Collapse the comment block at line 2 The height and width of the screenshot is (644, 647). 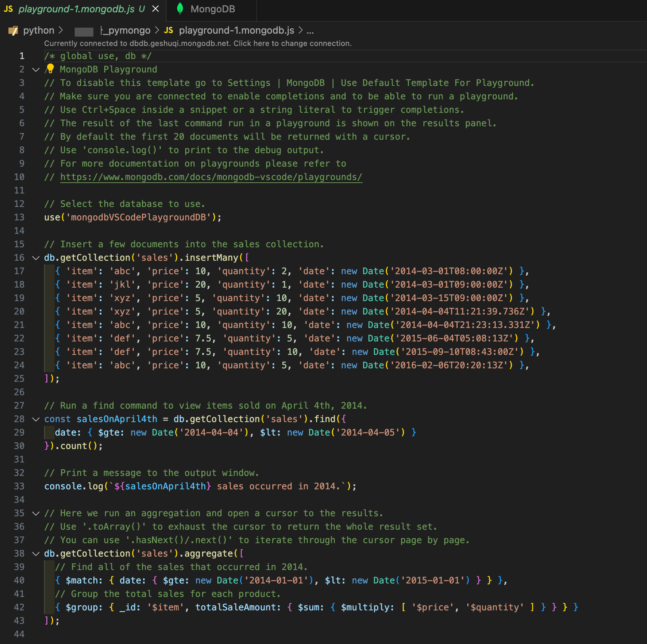(x=36, y=69)
